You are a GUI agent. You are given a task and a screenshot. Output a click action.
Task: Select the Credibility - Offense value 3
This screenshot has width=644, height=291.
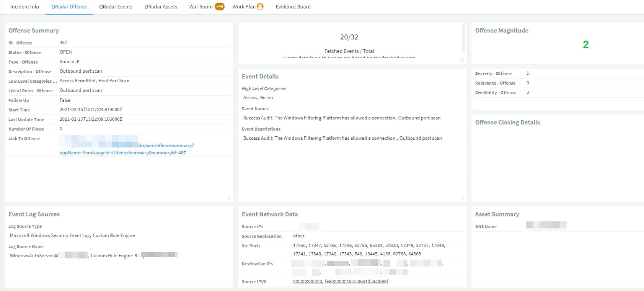click(x=528, y=92)
